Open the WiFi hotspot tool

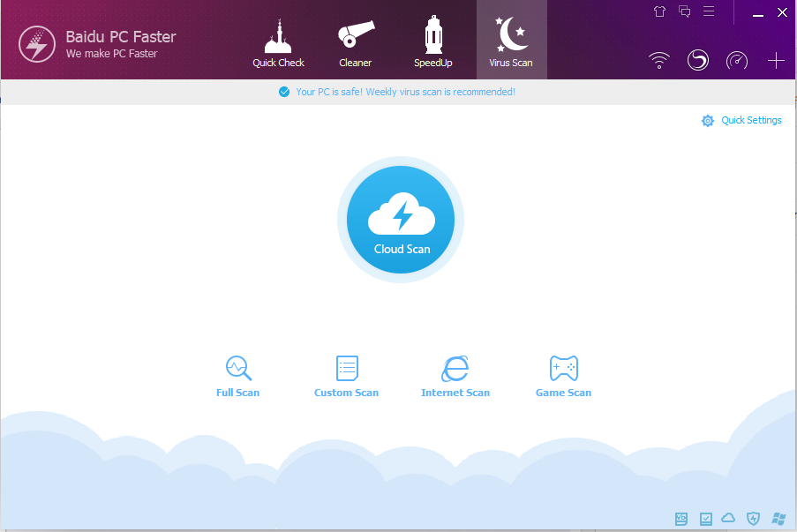coord(658,61)
